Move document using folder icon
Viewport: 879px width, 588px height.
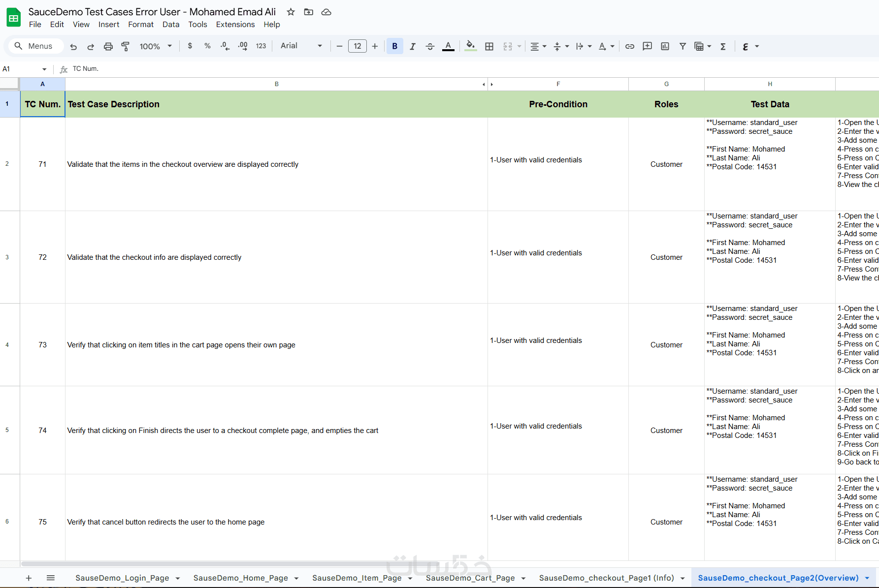click(x=309, y=12)
